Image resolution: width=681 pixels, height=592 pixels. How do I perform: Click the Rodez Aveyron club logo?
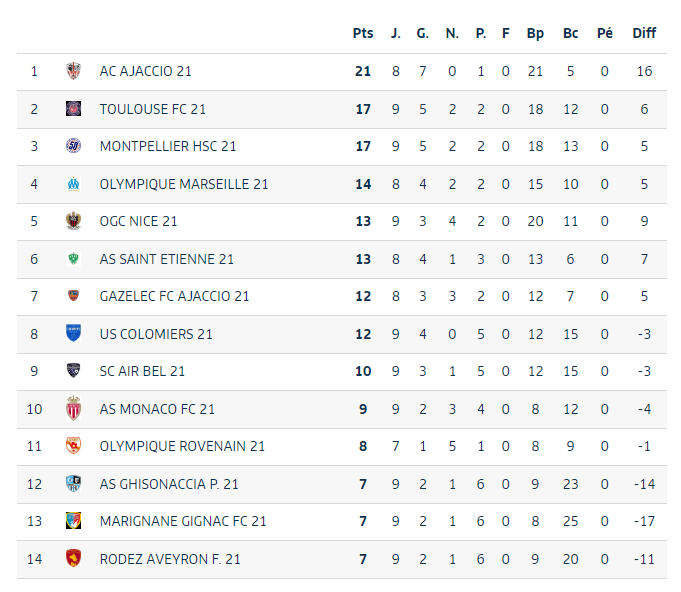click(x=73, y=559)
